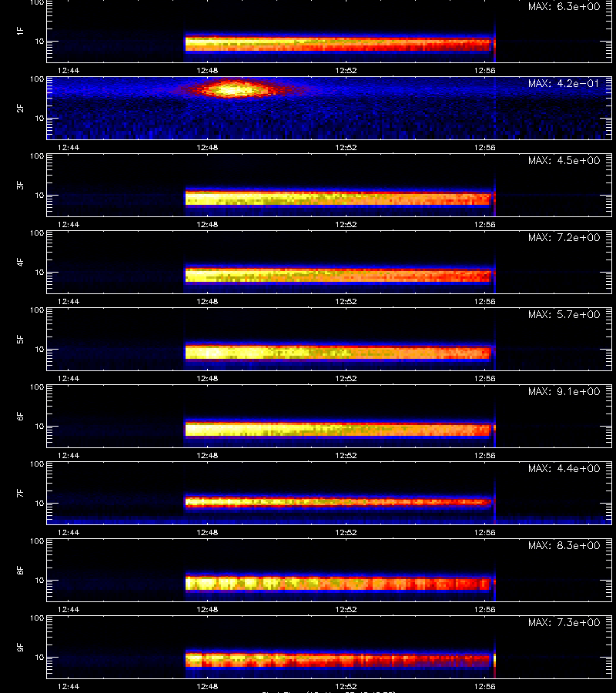Screen dimensions: 616x693
Task: Click the MAX: 4.2e-01 label in panel 2F
Action: coord(564,83)
